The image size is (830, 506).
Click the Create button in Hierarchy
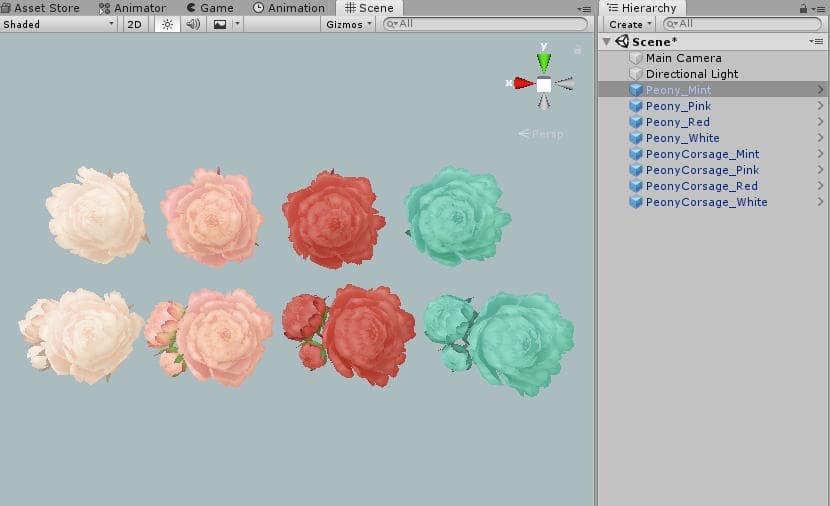tap(629, 24)
